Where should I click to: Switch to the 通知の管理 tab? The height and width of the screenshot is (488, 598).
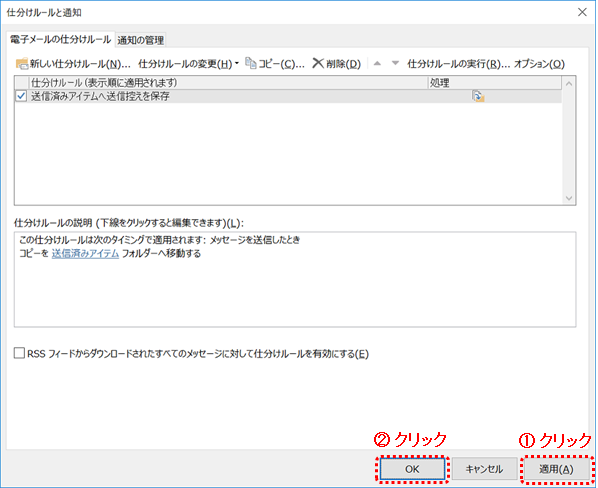point(141,40)
